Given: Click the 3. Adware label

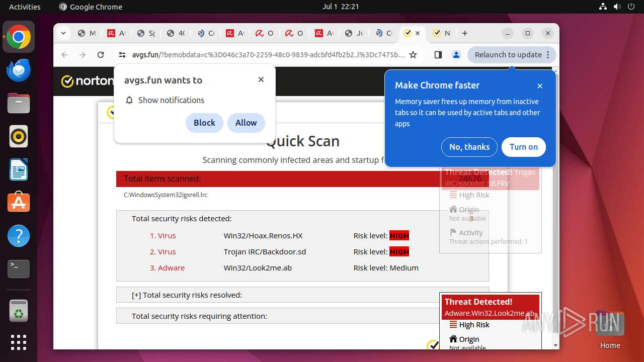Looking at the screenshot, I should [167, 268].
